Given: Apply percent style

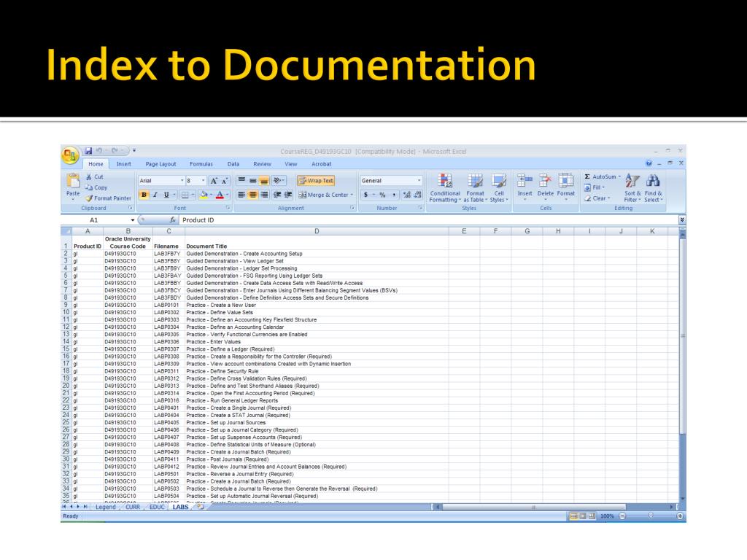Looking at the screenshot, I should pyautogui.click(x=382, y=195).
